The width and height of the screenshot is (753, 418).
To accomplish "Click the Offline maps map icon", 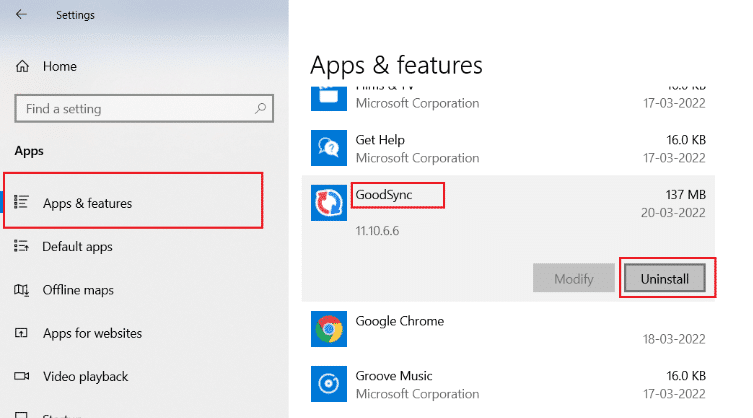I will [21, 290].
